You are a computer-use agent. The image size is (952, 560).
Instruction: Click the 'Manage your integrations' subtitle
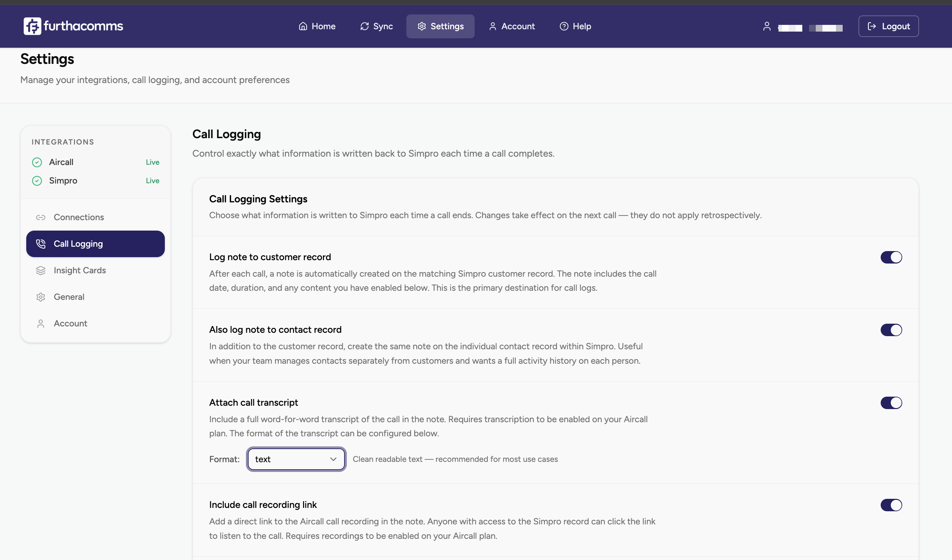tap(155, 80)
